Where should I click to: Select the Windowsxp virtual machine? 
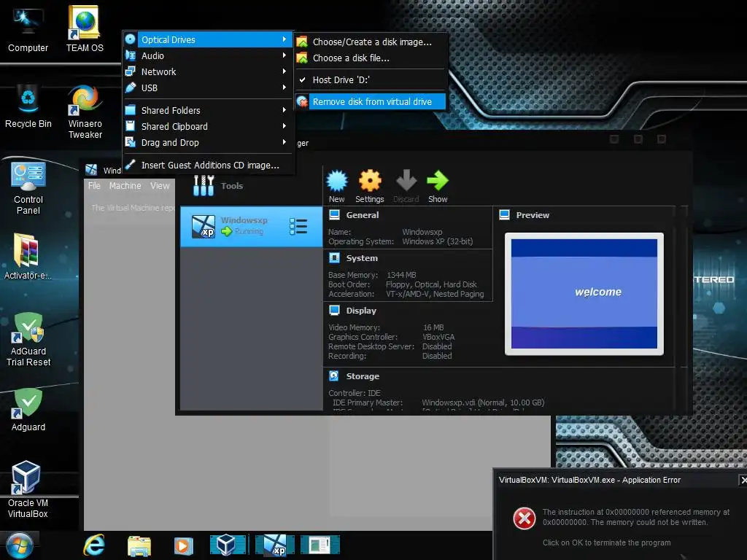tap(251, 226)
